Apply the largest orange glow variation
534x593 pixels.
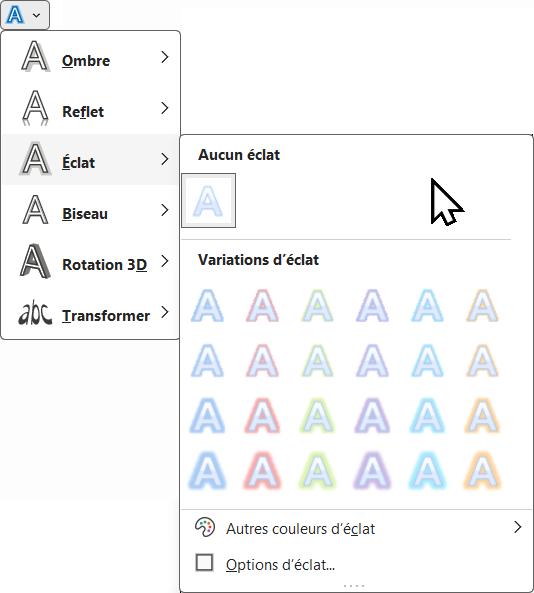pyautogui.click(x=483, y=470)
